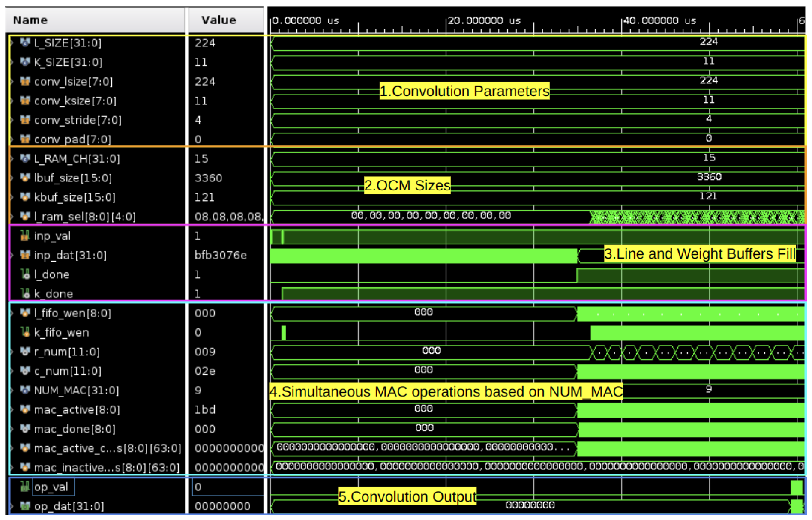The height and width of the screenshot is (520, 812).
Task: Expand the inp_dat[31:0] bus
Action: coord(12,255)
